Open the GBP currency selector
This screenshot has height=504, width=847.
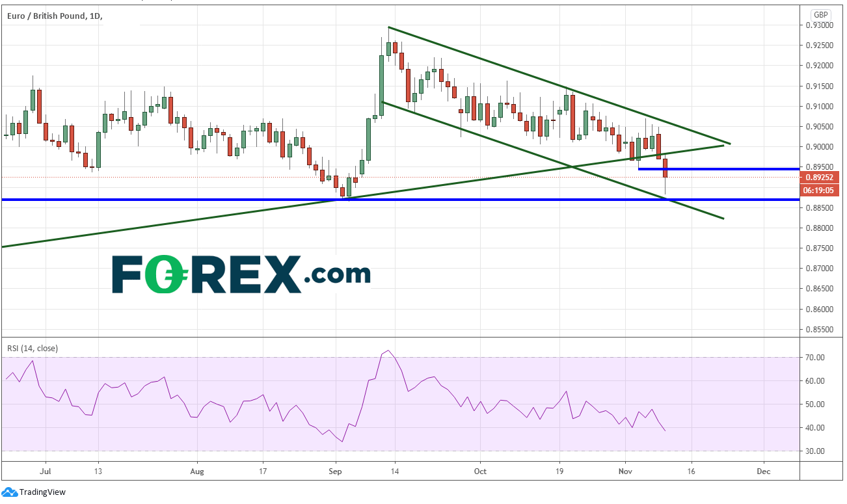[820, 14]
